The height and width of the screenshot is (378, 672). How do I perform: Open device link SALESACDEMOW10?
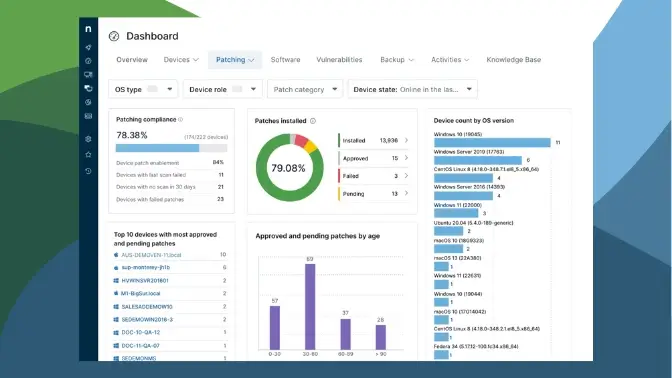(147, 307)
